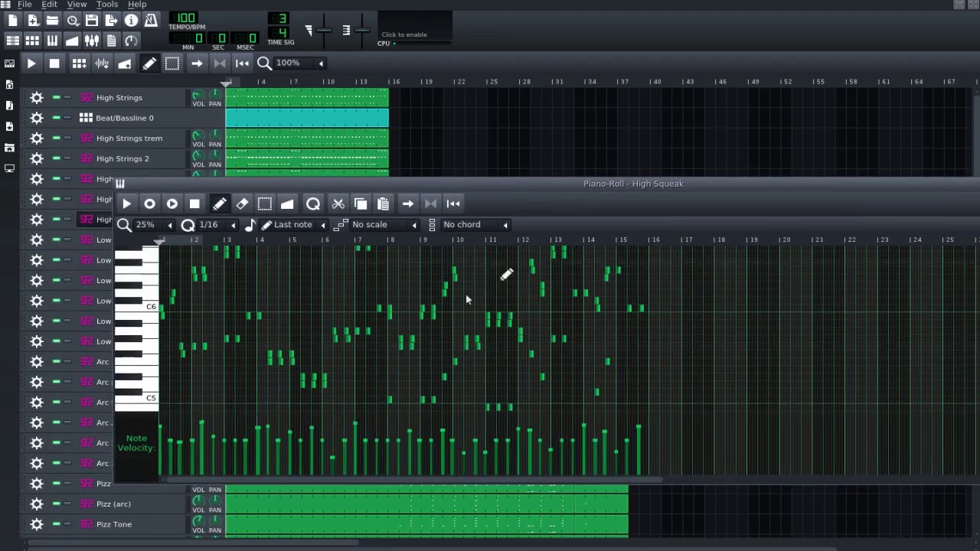980x551 pixels.
Task: Click the Pizz (arc) track name button
Action: click(130, 504)
